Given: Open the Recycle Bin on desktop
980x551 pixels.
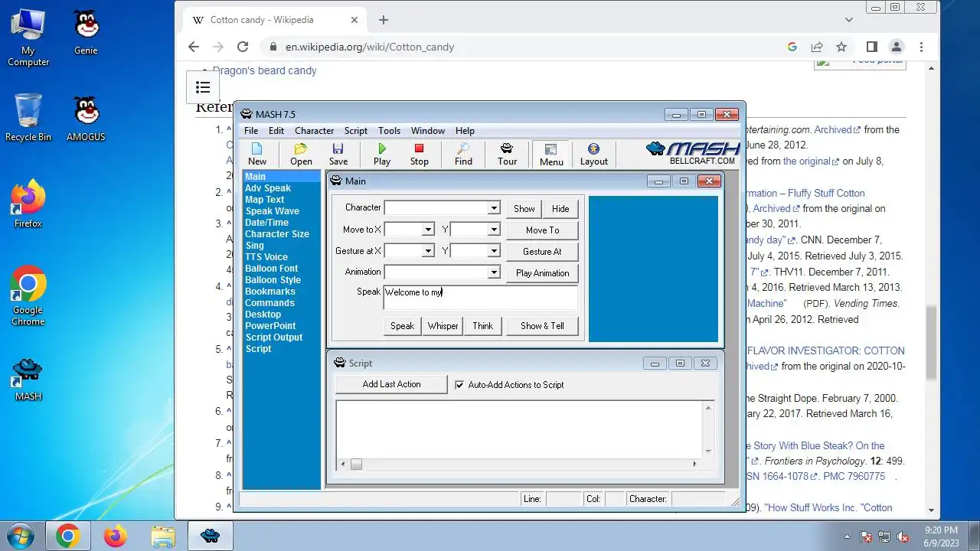Looking at the screenshot, I should (x=28, y=118).
